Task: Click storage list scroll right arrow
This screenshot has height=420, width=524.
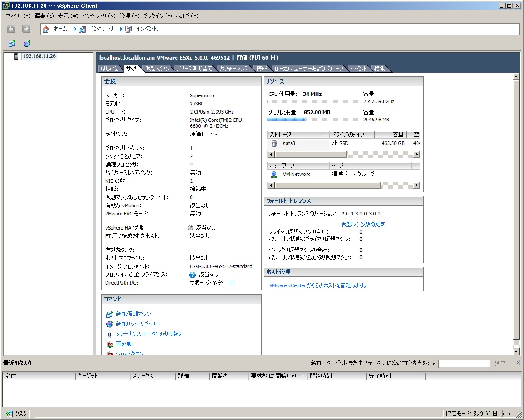Action: point(416,155)
